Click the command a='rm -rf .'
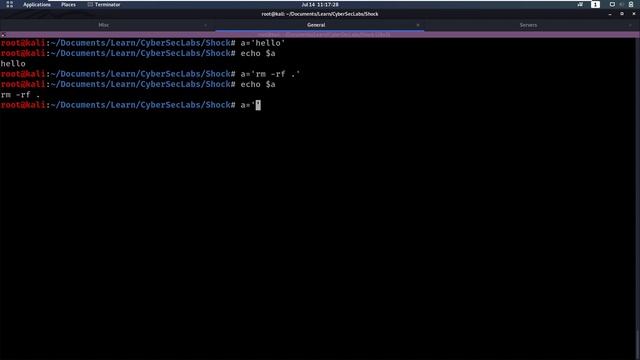 [270, 74]
